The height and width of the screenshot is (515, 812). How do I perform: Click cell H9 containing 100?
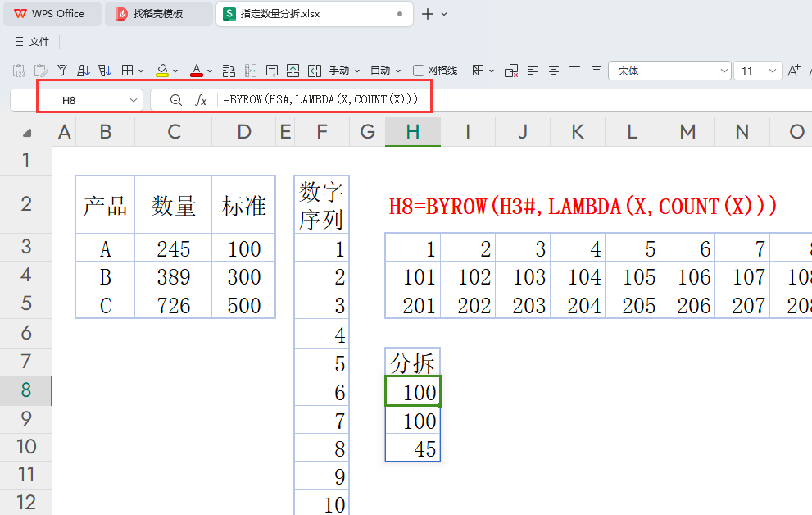click(x=413, y=420)
